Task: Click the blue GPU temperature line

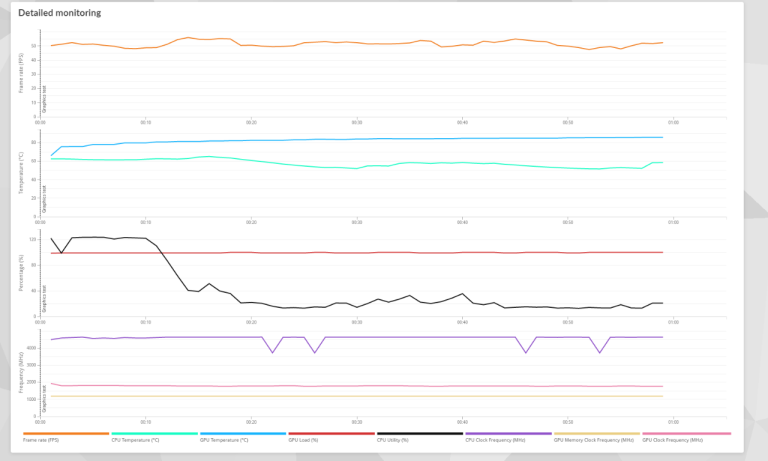Action: click(x=400, y=139)
